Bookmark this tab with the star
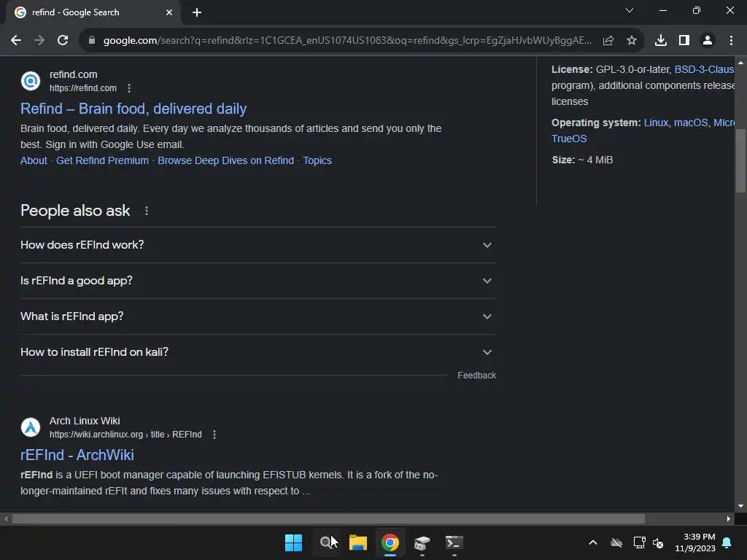The image size is (747, 560). point(632,41)
